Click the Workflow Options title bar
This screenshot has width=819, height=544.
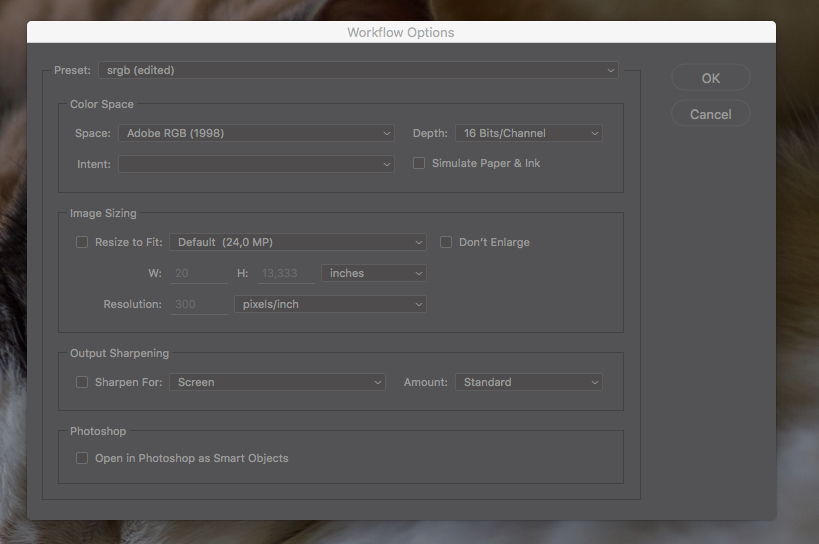(x=400, y=32)
